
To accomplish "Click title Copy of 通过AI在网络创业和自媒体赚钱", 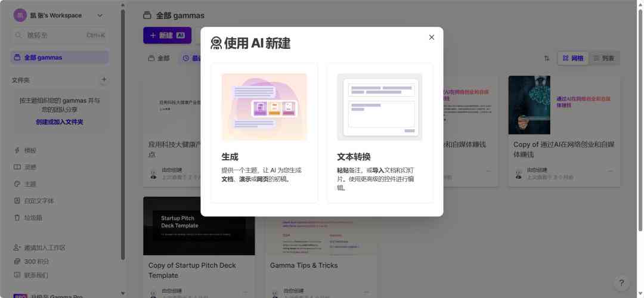I will pos(564,150).
